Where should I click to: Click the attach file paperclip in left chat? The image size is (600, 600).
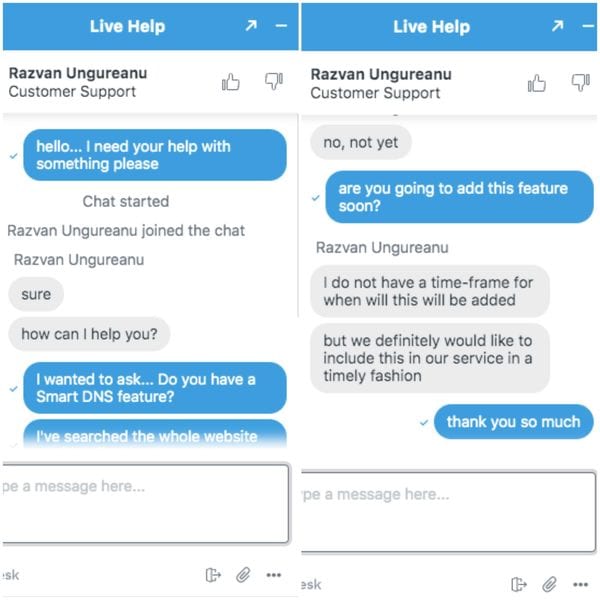[243, 575]
